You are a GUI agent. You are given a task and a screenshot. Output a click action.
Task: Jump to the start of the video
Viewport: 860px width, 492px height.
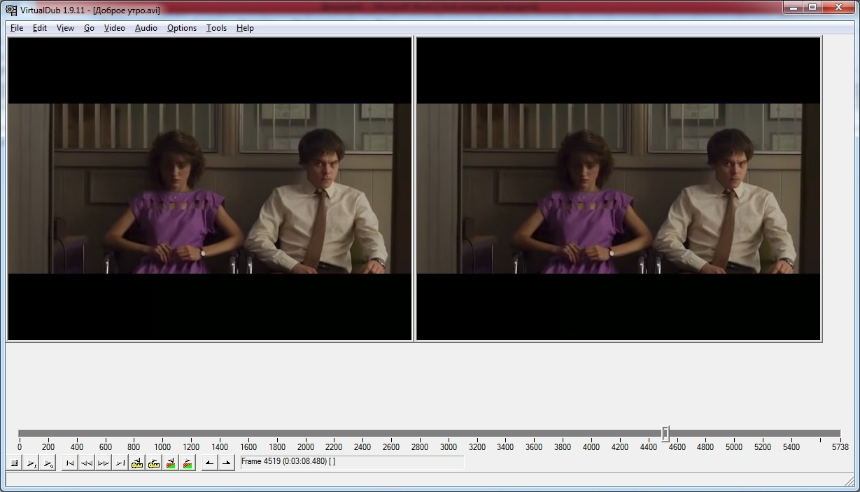click(x=70, y=463)
